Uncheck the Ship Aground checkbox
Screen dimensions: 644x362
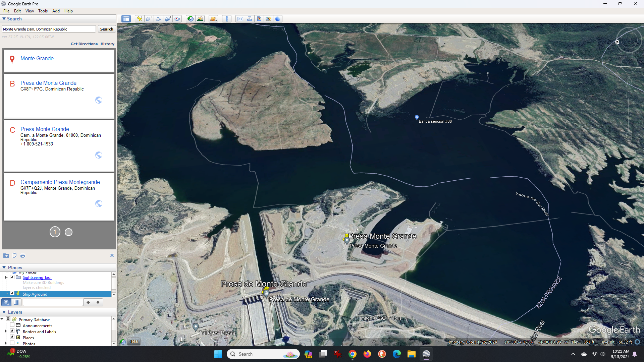pyautogui.click(x=12, y=293)
